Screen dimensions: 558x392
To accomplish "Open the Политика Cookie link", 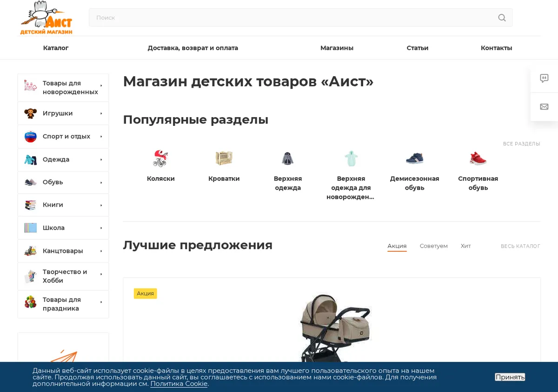I will [x=179, y=384].
